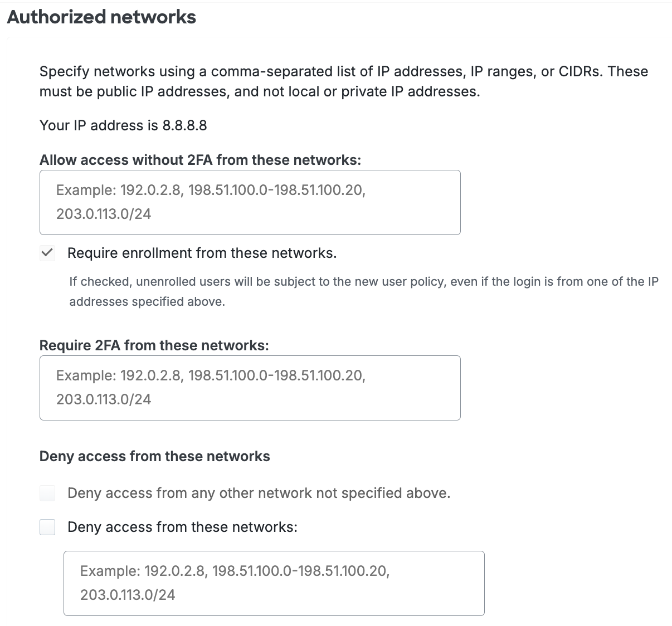Click the "Deny access from these networks" section heading
The height and width of the screenshot is (626, 672).
(x=154, y=456)
